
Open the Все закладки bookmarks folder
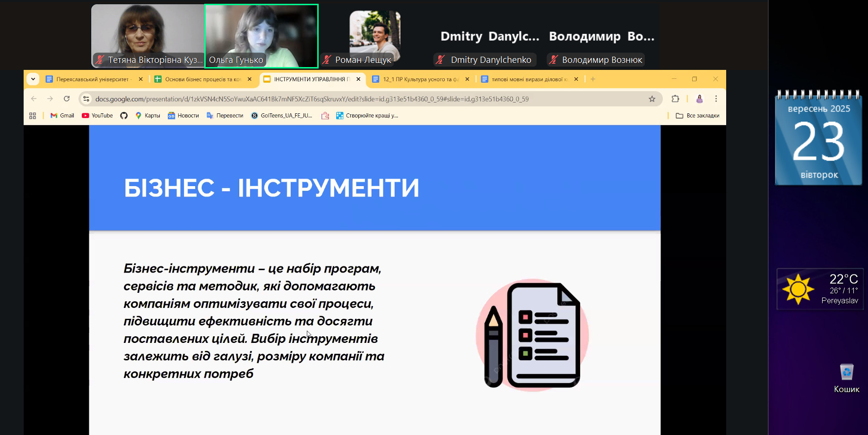click(697, 116)
